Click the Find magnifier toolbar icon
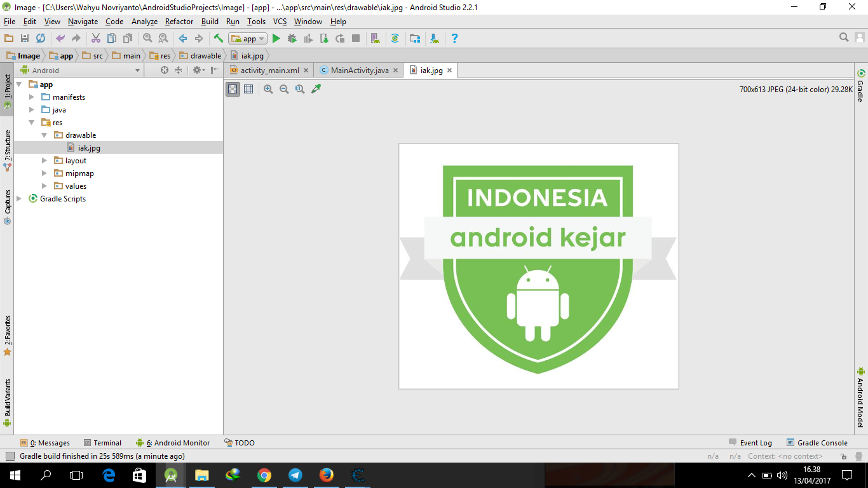This screenshot has height=488, width=868. click(x=147, y=38)
